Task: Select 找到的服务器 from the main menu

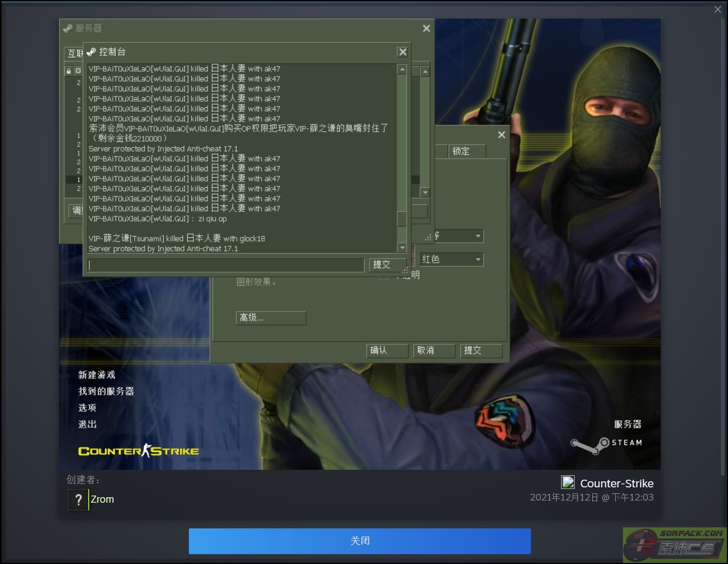Action: (106, 392)
